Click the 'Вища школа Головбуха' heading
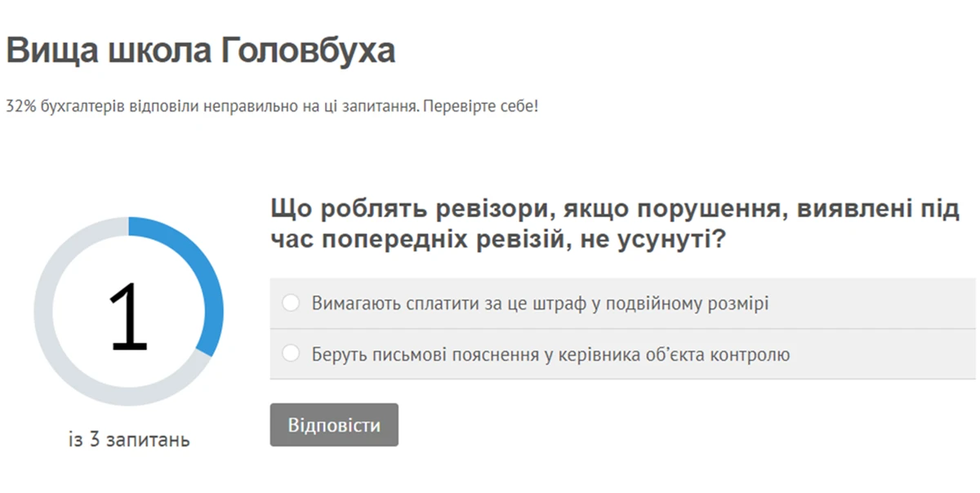980x493 pixels. click(200, 49)
